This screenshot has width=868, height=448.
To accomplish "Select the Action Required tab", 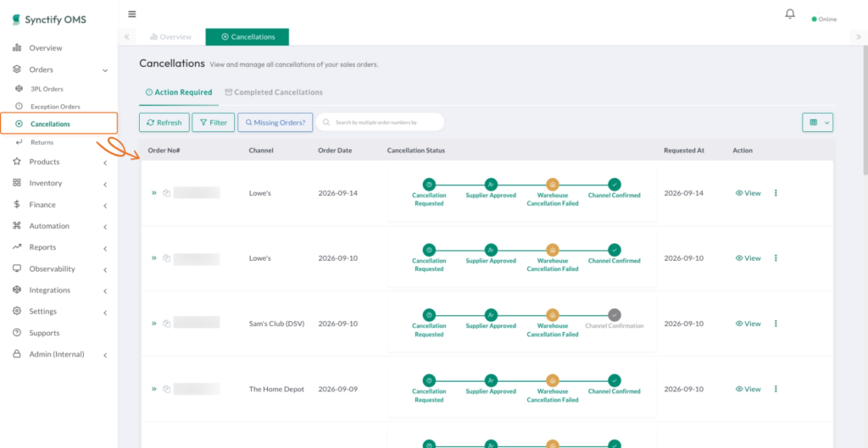I will [179, 92].
